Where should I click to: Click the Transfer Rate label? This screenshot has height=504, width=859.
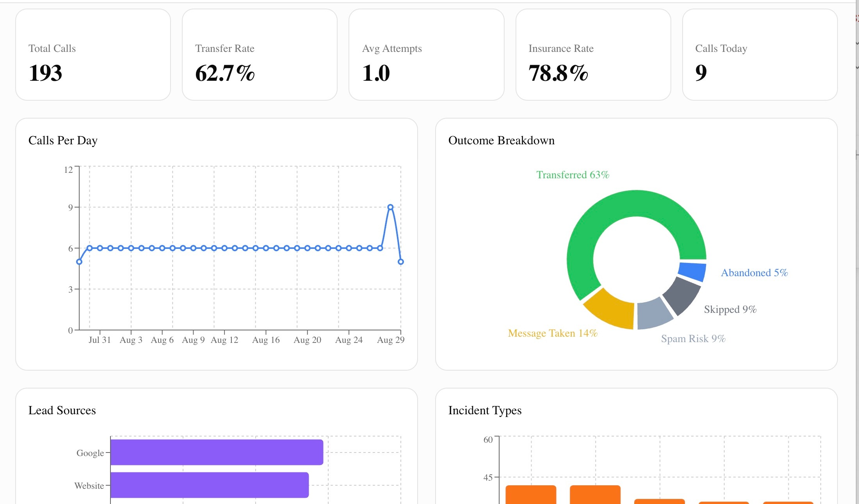coord(225,48)
